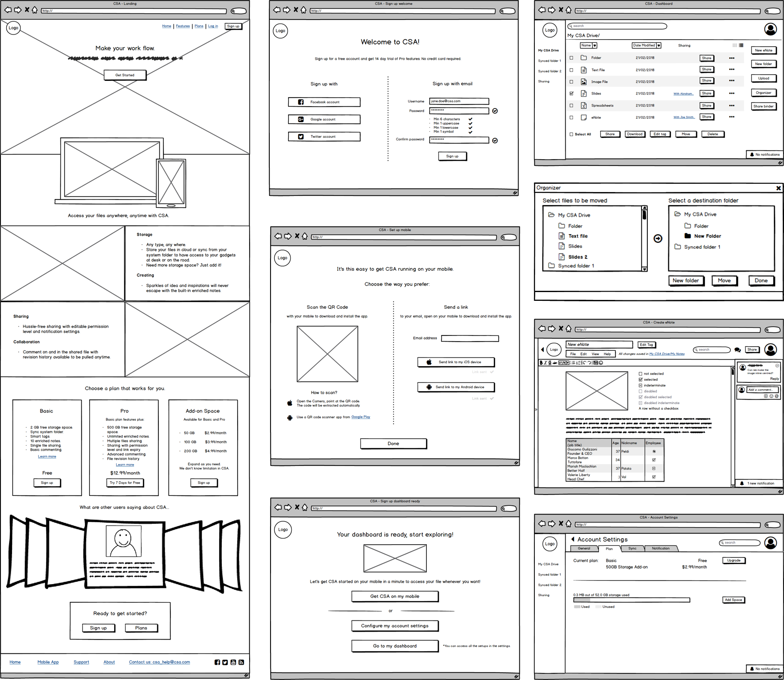Click home icon in CSA Landing browser toolbar
The height and width of the screenshot is (680, 784).
(35, 10)
